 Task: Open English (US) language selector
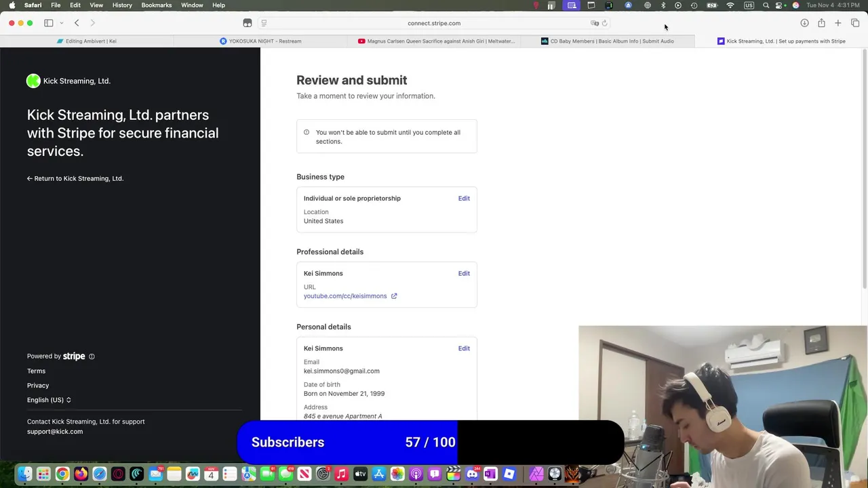tap(49, 400)
